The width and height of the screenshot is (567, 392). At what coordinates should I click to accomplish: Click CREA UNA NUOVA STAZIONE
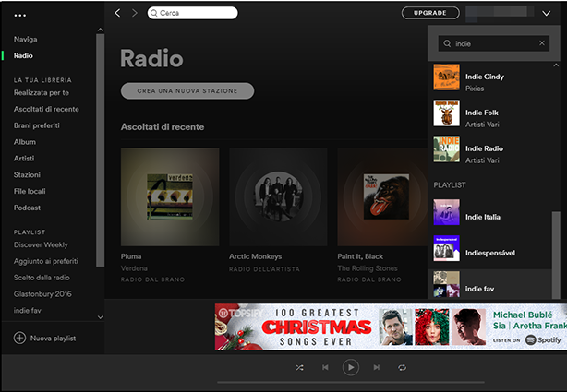coord(187,90)
